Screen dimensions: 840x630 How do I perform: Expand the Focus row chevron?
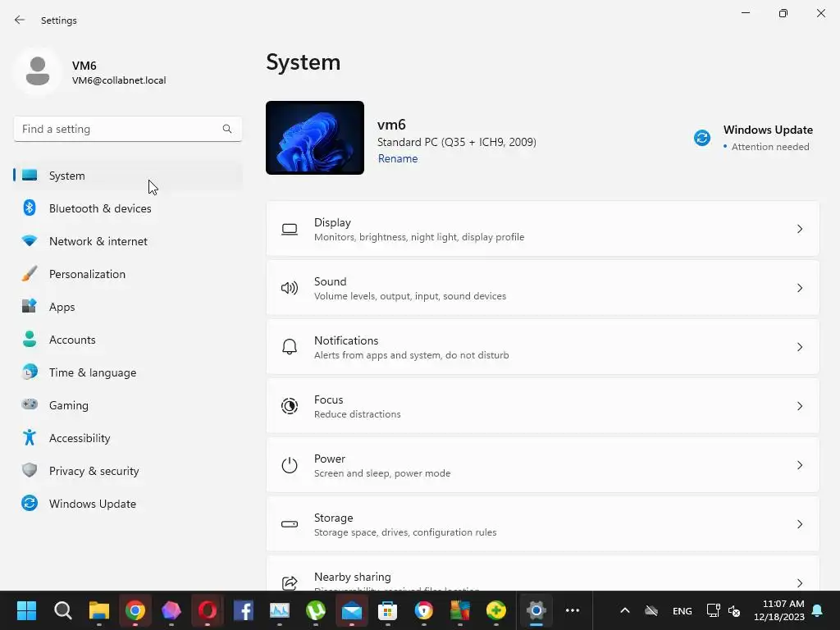tap(799, 406)
